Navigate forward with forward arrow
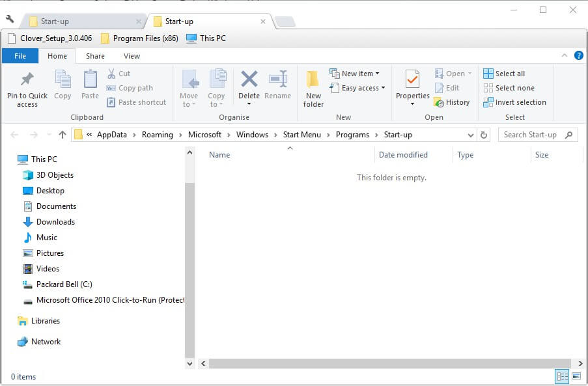 pos(34,135)
